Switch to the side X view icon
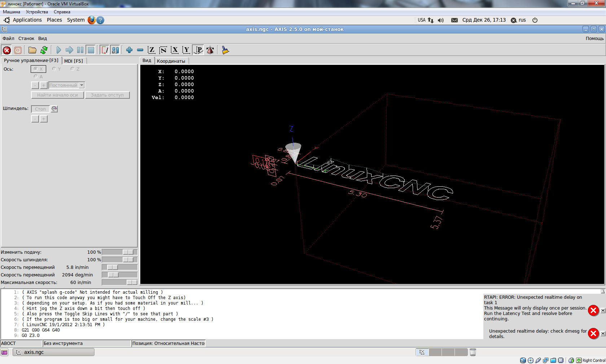606x364 pixels. pyautogui.click(x=175, y=50)
